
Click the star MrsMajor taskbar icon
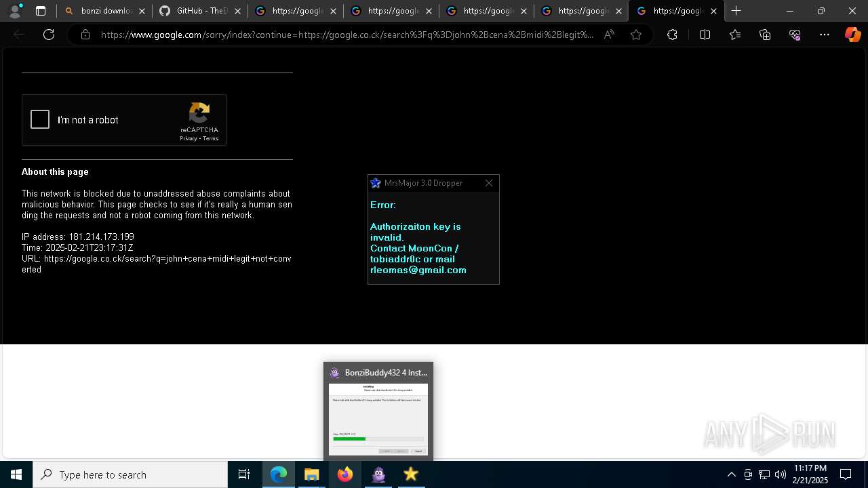(x=411, y=474)
